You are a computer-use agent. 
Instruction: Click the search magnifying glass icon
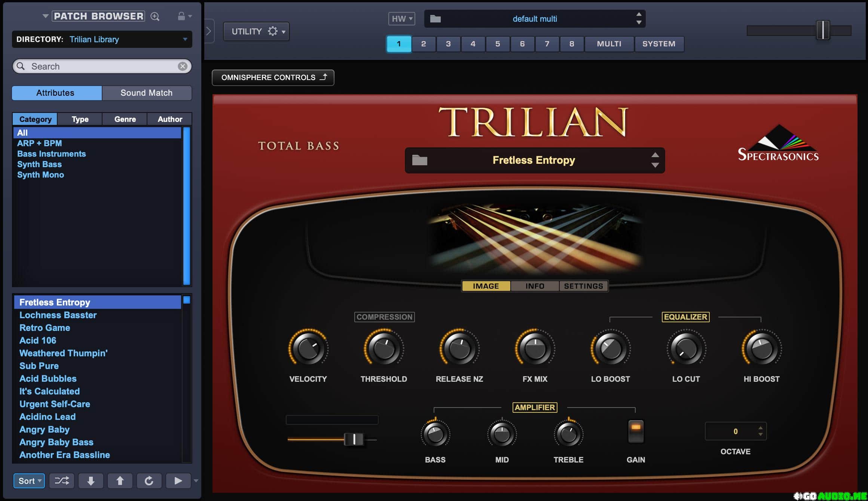(x=21, y=66)
